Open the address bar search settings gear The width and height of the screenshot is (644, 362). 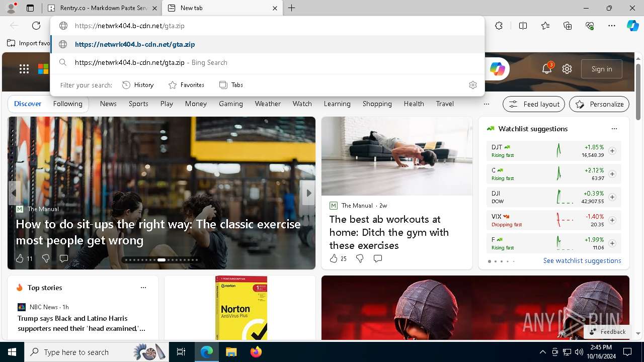pos(472,85)
